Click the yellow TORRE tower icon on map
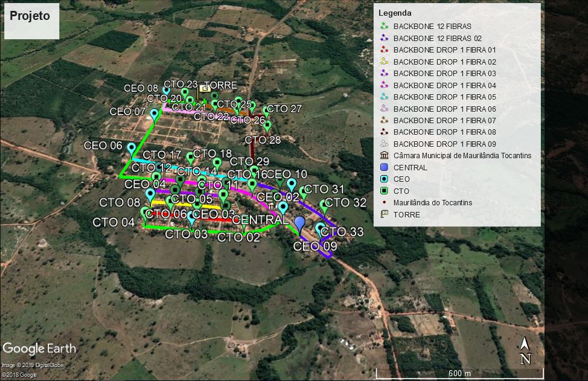The height and width of the screenshot is (381, 588). pyautogui.click(x=205, y=89)
